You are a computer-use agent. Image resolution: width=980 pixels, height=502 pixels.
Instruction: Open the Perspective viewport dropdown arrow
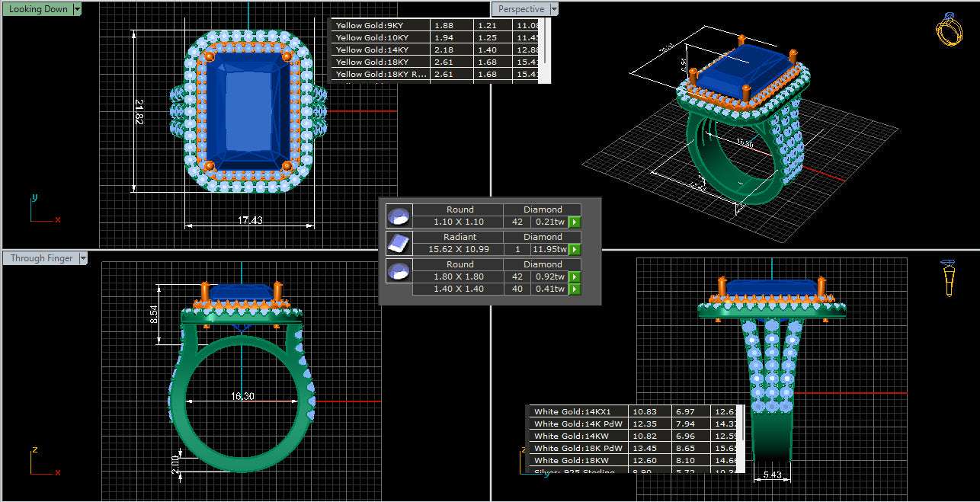point(554,9)
